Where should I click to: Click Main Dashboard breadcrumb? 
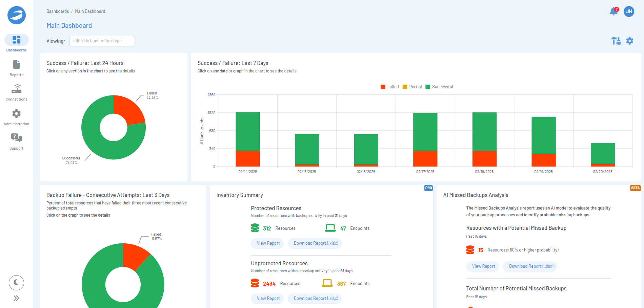(x=90, y=11)
